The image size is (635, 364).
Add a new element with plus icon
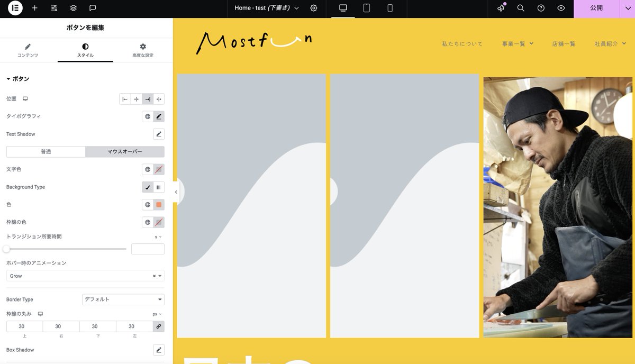point(35,8)
